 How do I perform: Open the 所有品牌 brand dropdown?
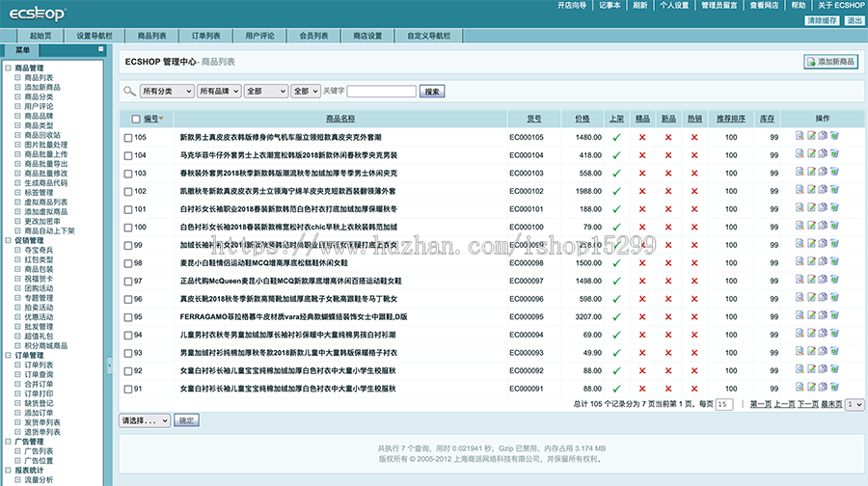tap(219, 91)
